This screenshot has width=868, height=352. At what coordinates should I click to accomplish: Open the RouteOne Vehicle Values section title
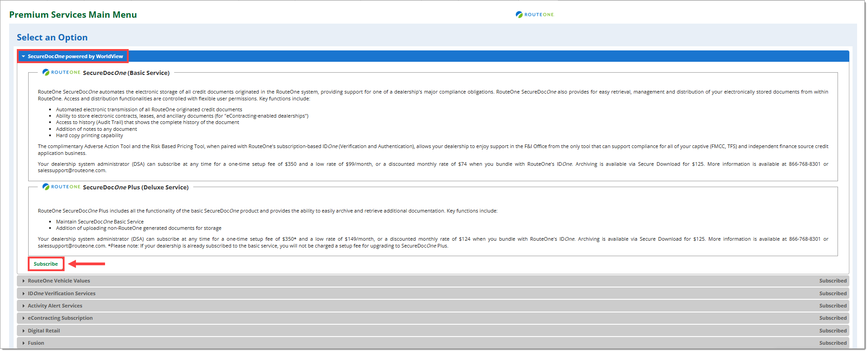(x=59, y=281)
